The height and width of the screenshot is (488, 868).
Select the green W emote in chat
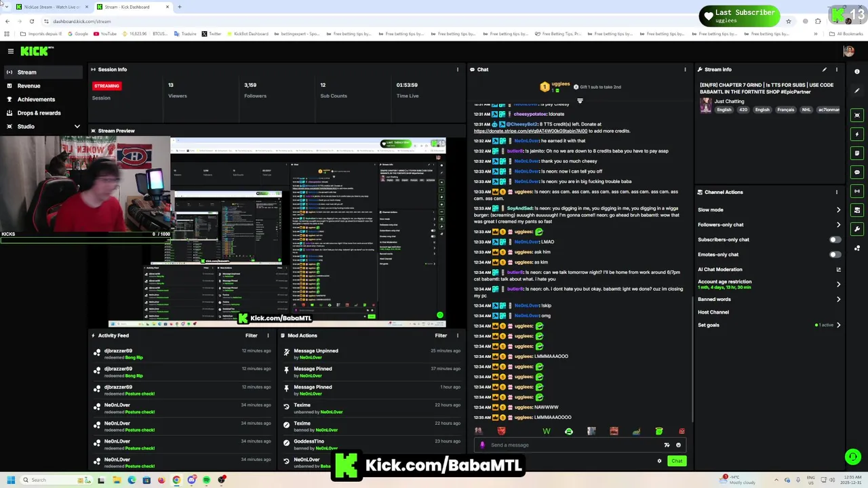[547, 431]
